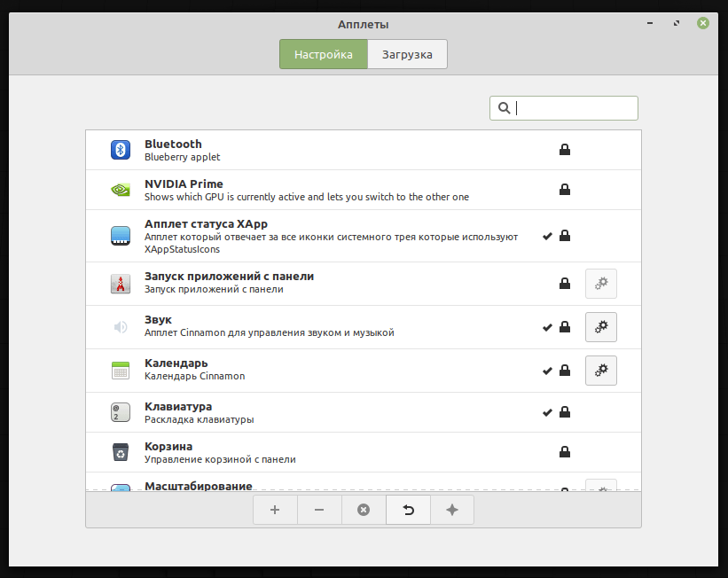
Task: Click the Bluetooth applet icon
Action: (x=121, y=150)
